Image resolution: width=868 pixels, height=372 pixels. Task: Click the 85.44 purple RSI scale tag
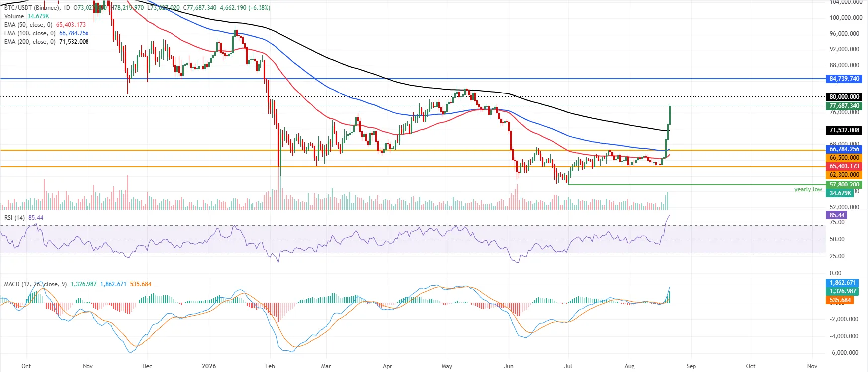click(x=837, y=215)
